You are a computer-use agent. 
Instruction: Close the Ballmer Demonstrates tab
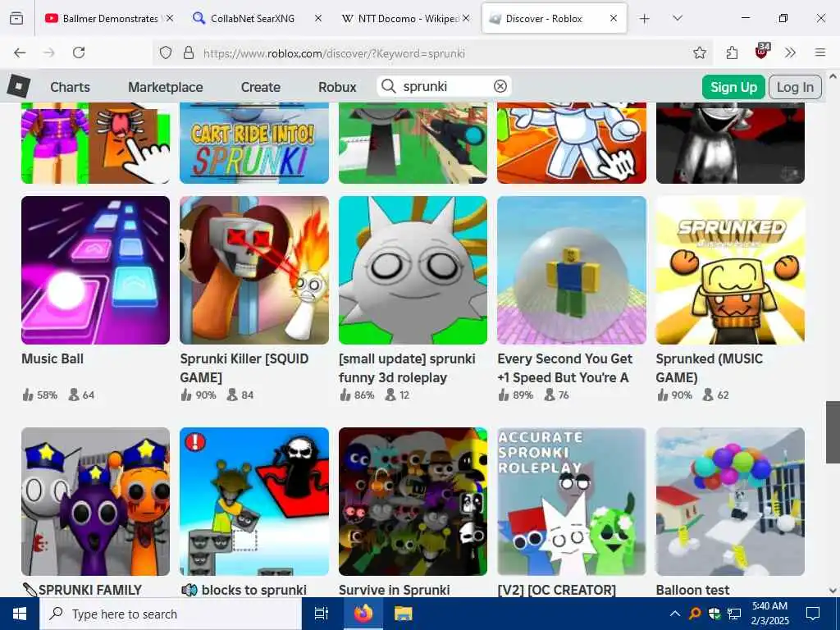[170, 18]
